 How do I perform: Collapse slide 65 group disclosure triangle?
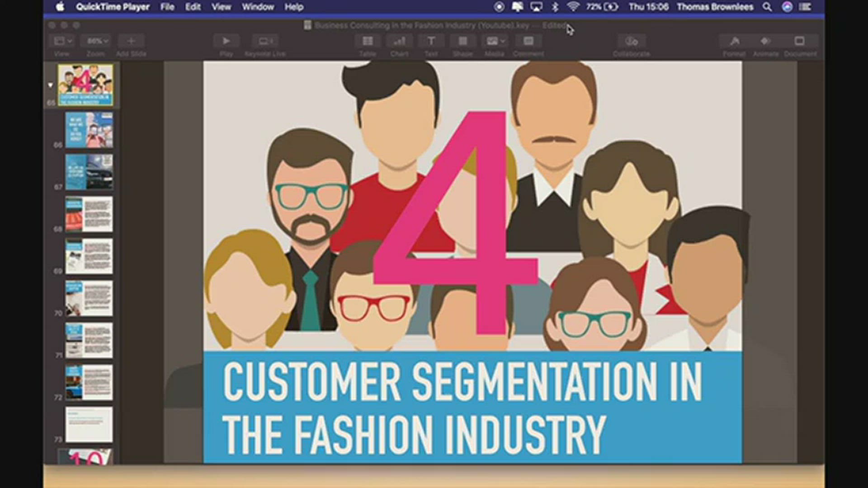[x=50, y=85]
